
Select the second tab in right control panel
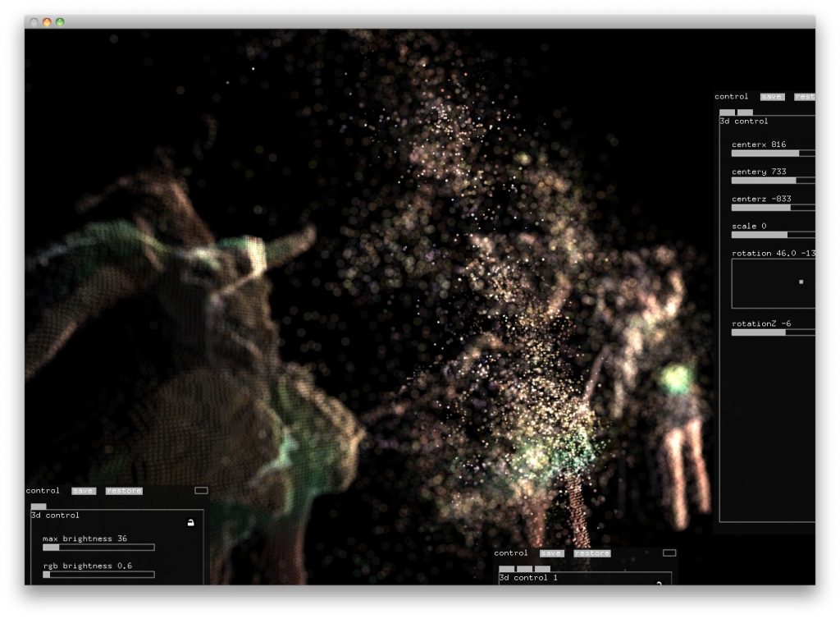tap(745, 112)
